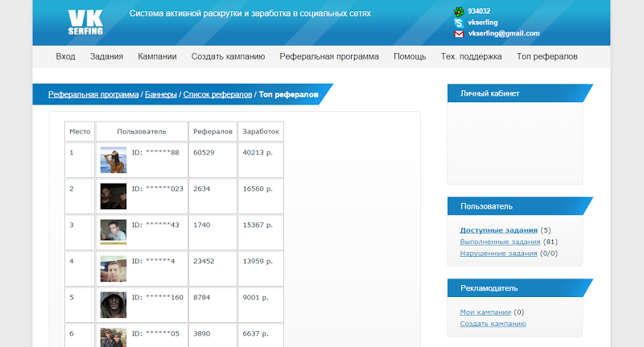This screenshot has height=347, width=644.
Task: Open the Вход menu item
Action: click(x=65, y=56)
